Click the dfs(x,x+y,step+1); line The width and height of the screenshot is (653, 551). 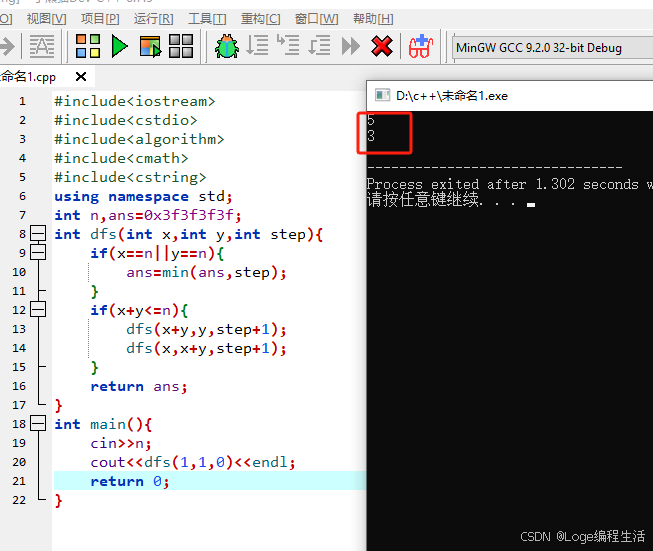206,348
